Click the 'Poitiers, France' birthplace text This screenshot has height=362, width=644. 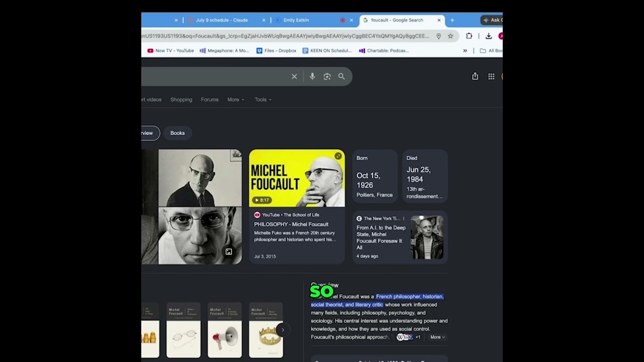[x=375, y=195]
